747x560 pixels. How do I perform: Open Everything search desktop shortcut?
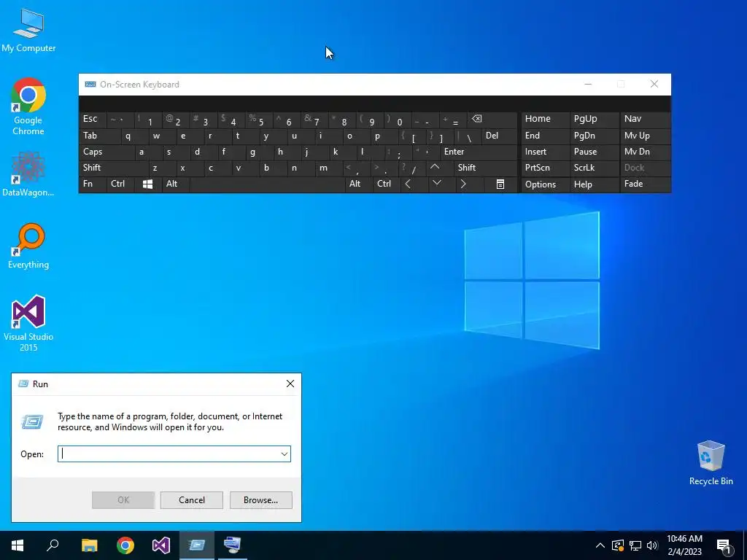click(28, 246)
